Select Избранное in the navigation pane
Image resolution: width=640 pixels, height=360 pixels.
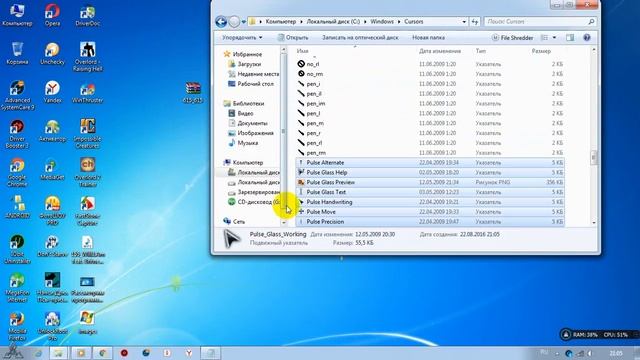point(243,54)
